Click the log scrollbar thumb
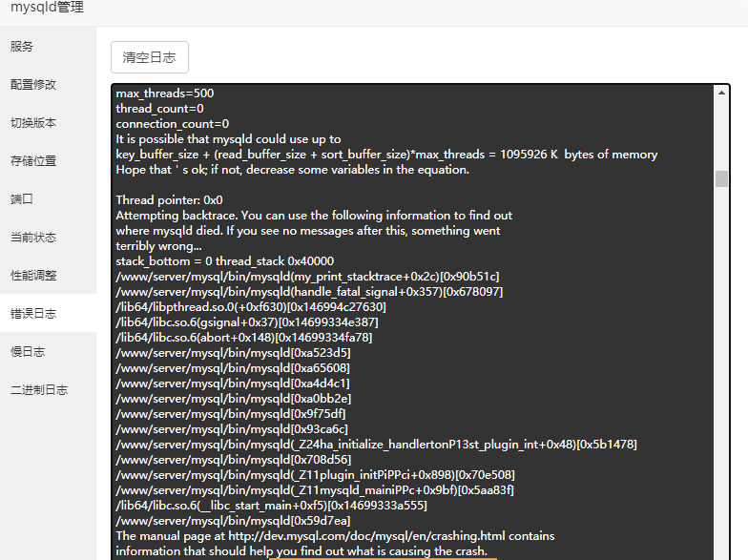 pos(721,179)
